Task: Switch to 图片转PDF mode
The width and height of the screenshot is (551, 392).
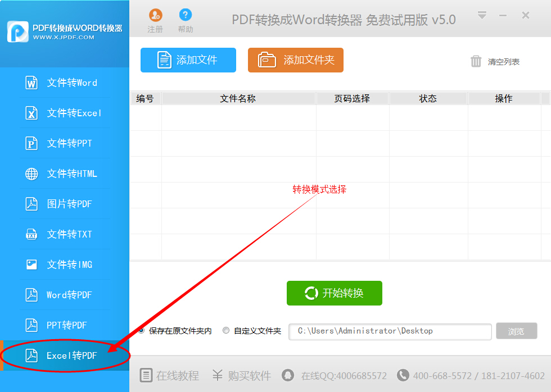Action: [x=65, y=204]
